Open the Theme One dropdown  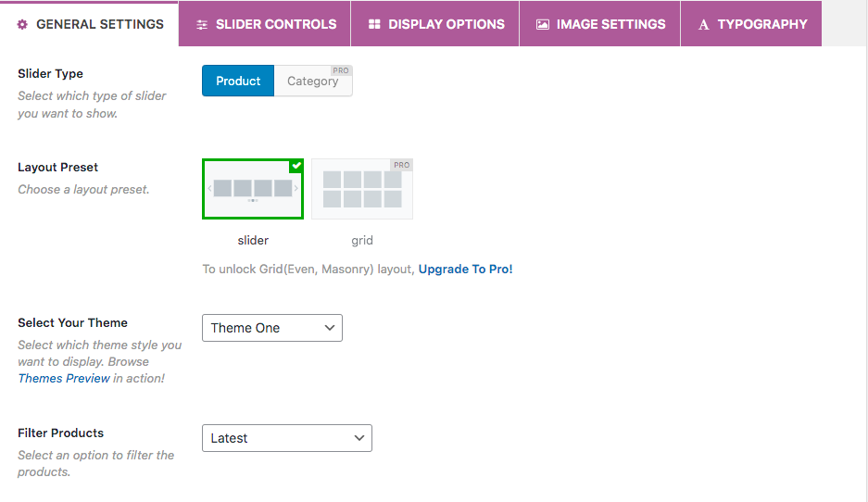[x=272, y=328]
